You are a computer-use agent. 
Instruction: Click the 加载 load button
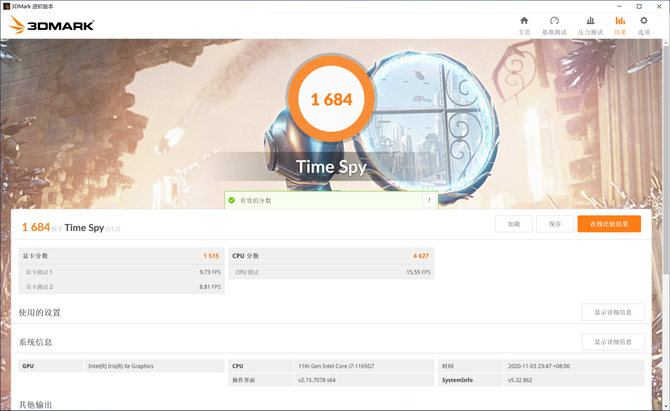[513, 224]
